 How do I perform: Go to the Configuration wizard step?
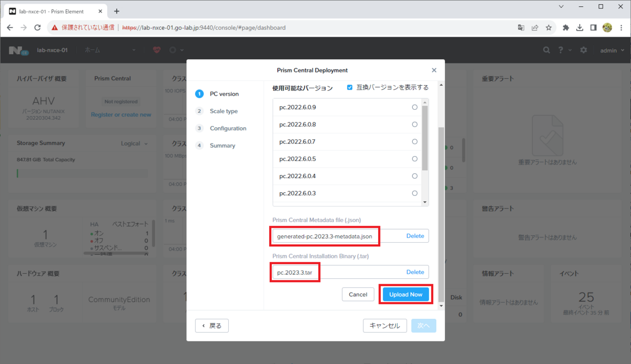point(221,128)
